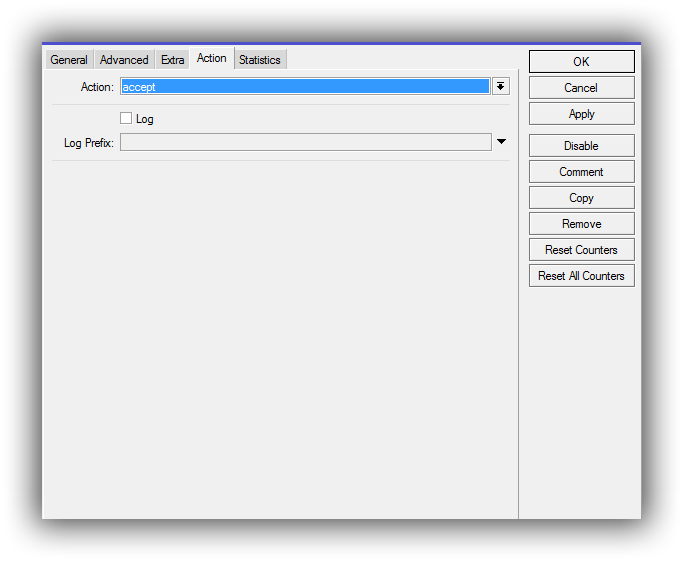Click the Action tab
Viewport: 684px width, 561px height.
[212, 58]
